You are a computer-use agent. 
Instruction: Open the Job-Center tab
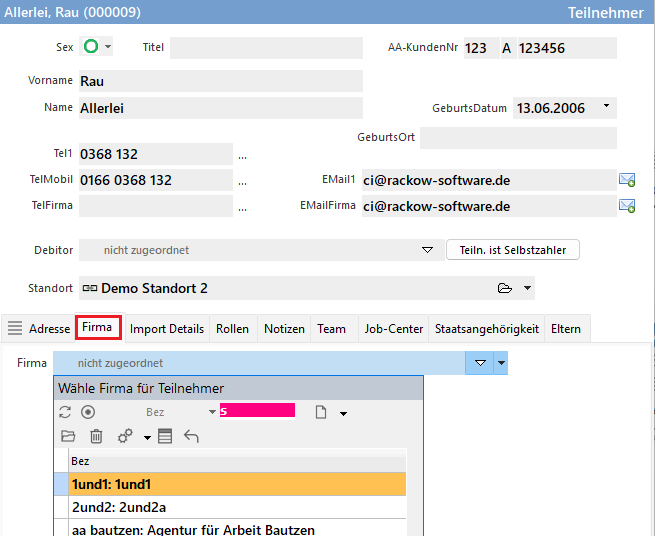pos(393,328)
